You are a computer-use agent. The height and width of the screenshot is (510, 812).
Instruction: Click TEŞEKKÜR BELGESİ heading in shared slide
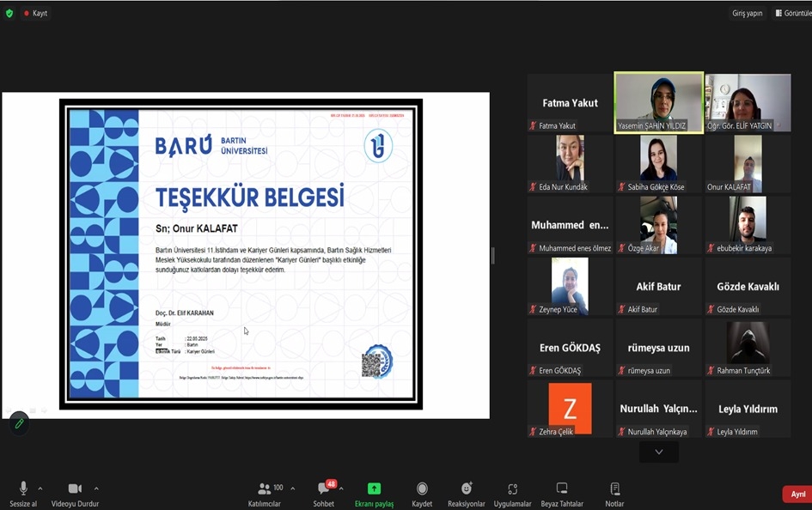click(x=250, y=197)
